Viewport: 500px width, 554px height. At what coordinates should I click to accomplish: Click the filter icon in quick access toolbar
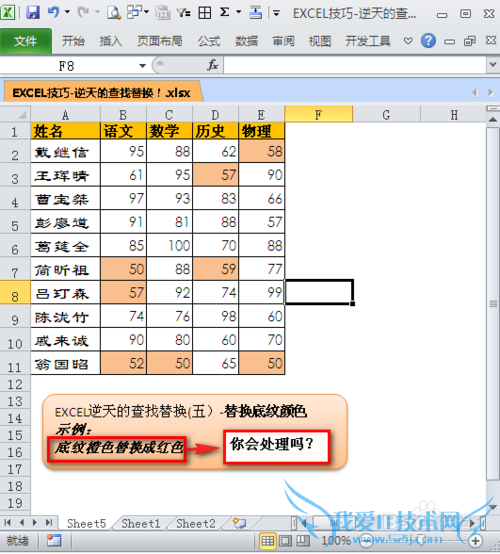click(184, 13)
